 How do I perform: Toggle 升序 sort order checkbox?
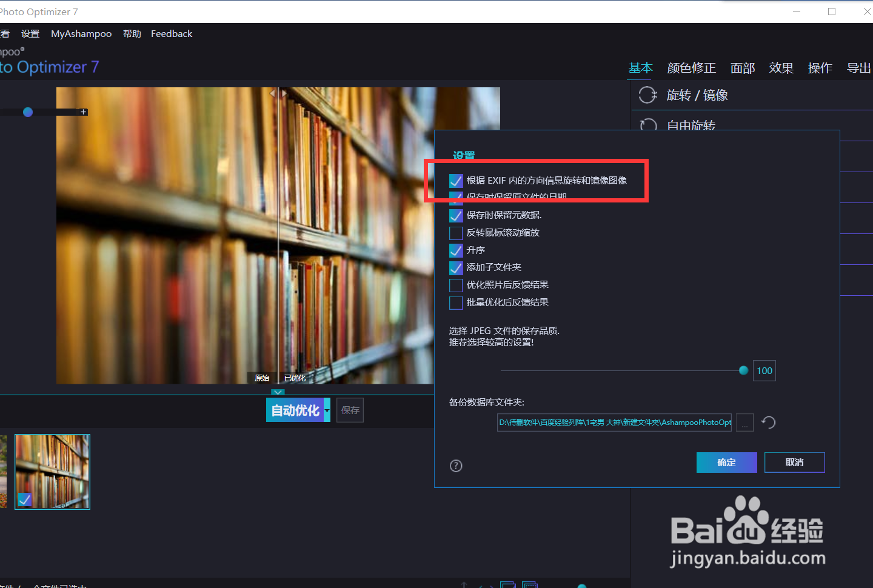(456, 250)
